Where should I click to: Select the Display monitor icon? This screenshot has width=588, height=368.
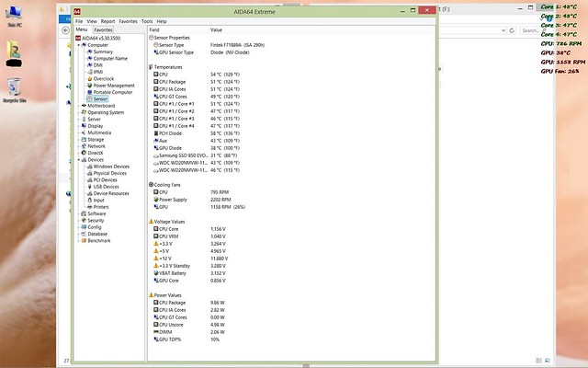point(84,126)
